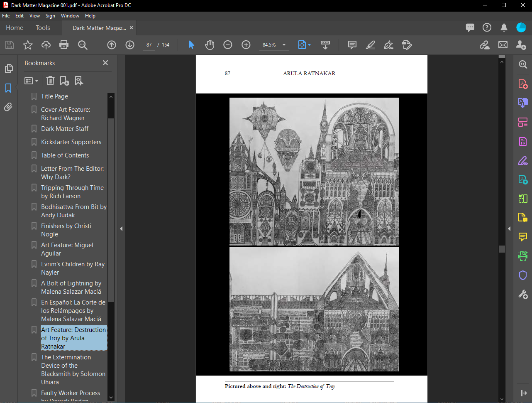Screen dimensions: 532x403
Task: Zoom out with minus button
Action: (x=228, y=45)
